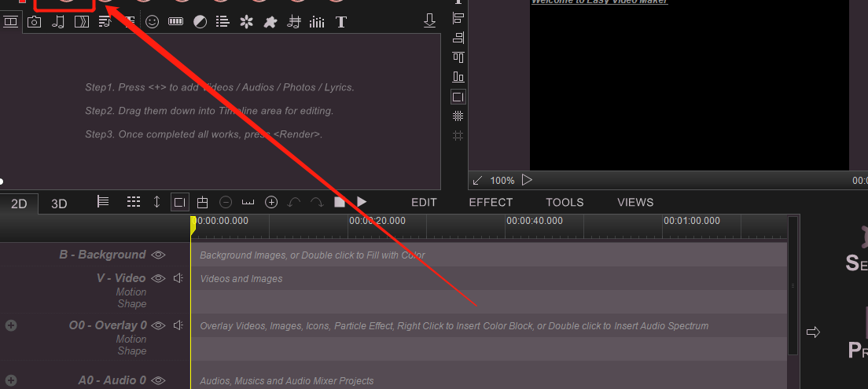Play the timeline with triangle button
This screenshot has width=868, height=389.
click(362, 202)
